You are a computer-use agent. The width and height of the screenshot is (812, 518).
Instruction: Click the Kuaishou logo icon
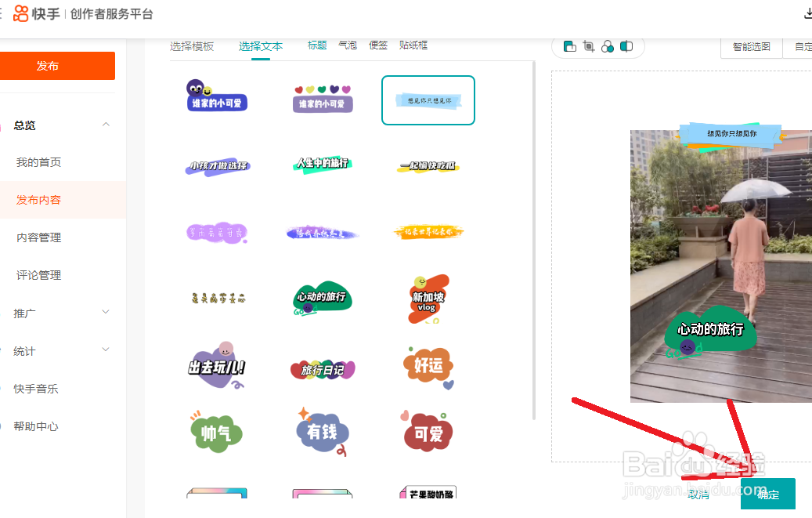20,13
